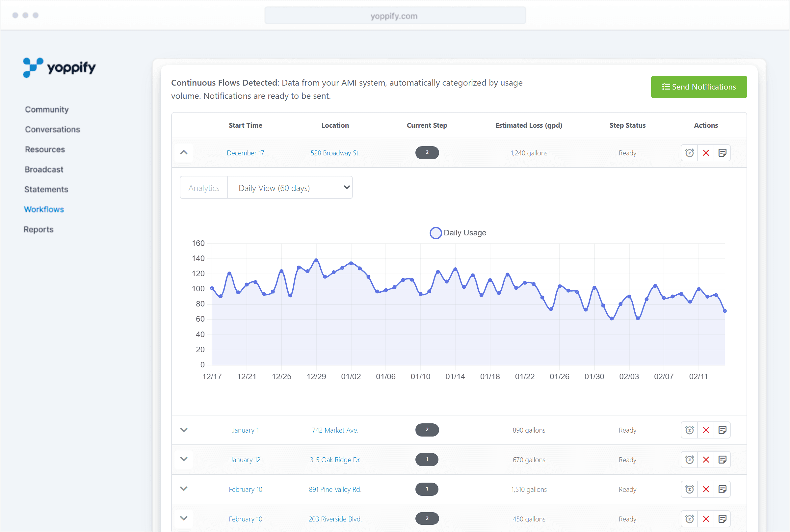Dismiss the 528 Broadway St. row with X
The height and width of the screenshot is (532, 790).
click(x=706, y=153)
